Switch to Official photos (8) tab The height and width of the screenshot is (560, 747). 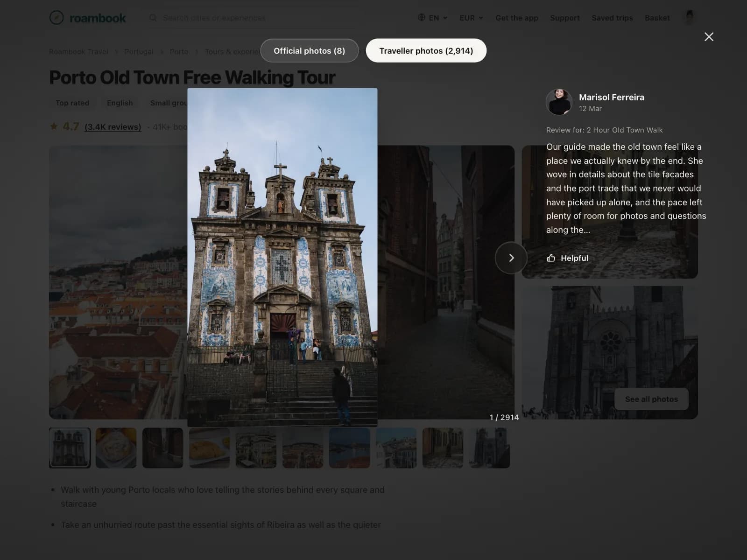pyautogui.click(x=310, y=50)
